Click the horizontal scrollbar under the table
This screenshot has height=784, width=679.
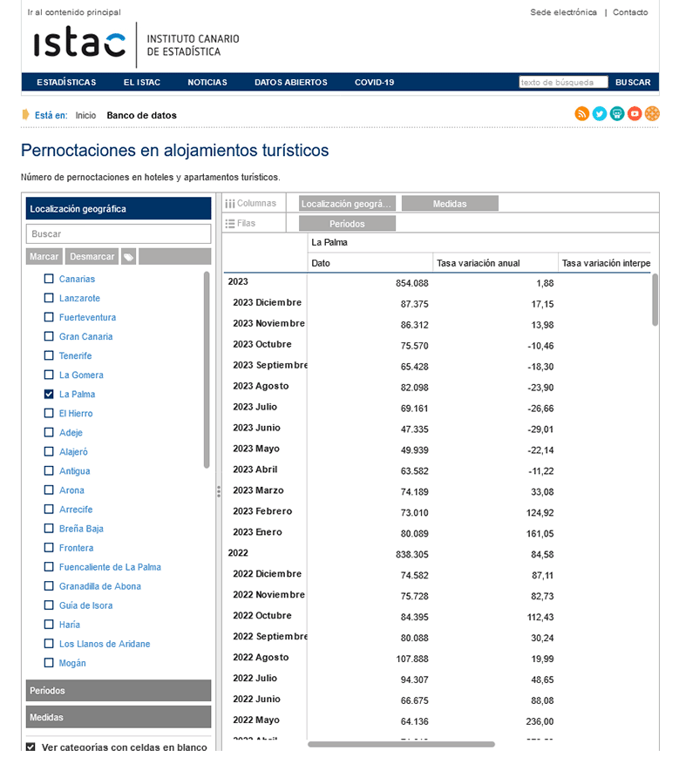[x=401, y=744]
